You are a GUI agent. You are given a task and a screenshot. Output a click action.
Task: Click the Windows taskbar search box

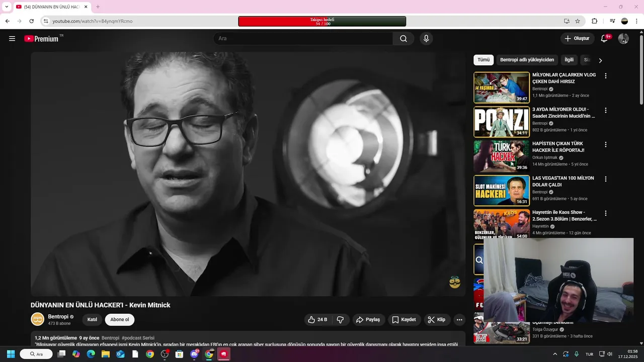(36, 354)
